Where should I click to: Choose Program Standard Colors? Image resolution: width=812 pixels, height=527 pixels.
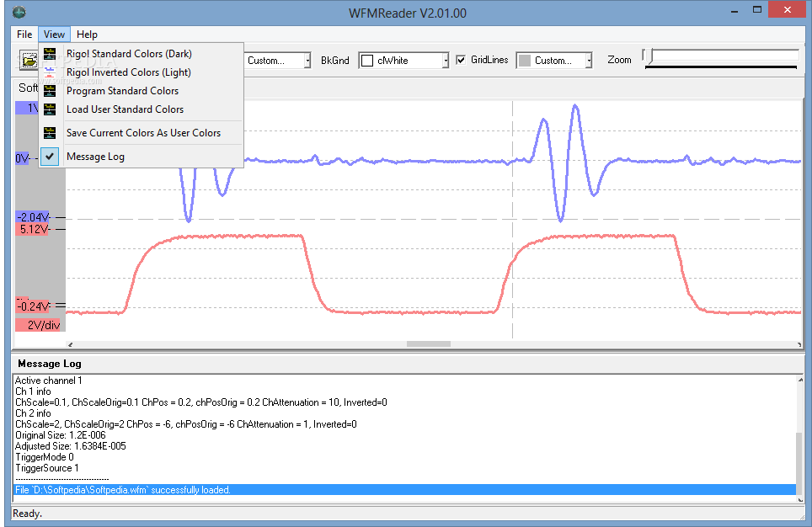[141, 91]
